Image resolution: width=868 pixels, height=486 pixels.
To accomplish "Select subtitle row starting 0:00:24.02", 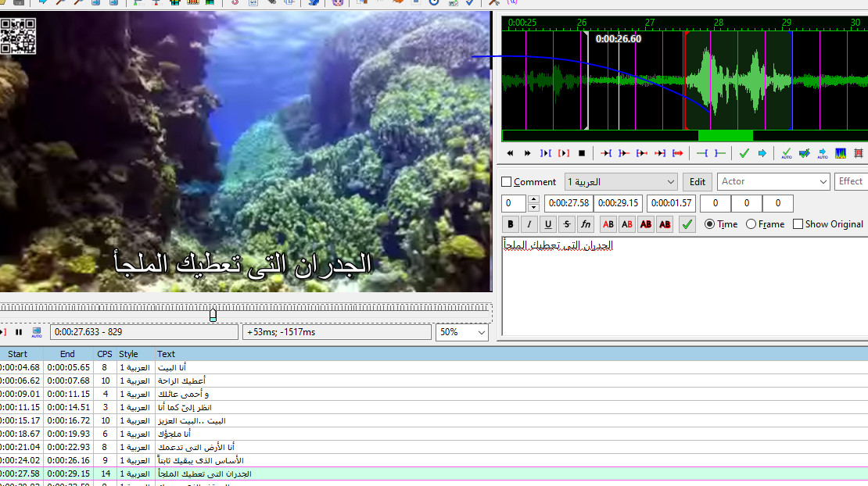I will coord(434,460).
